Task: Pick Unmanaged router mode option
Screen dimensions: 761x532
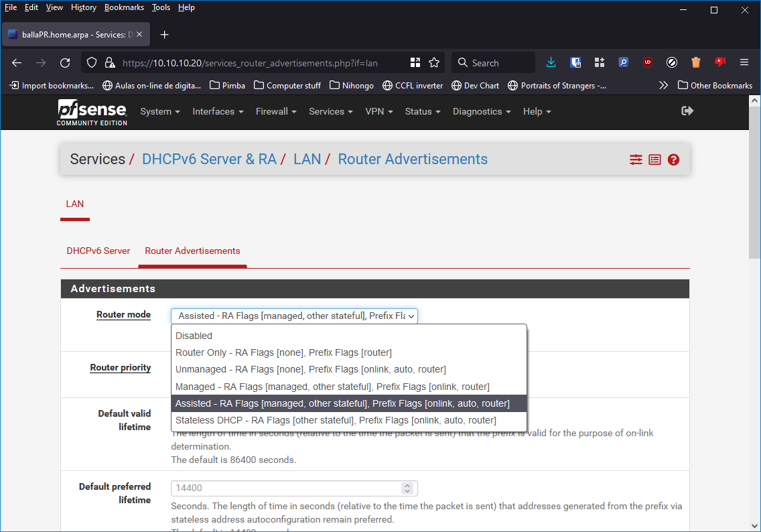Action: point(310,369)
